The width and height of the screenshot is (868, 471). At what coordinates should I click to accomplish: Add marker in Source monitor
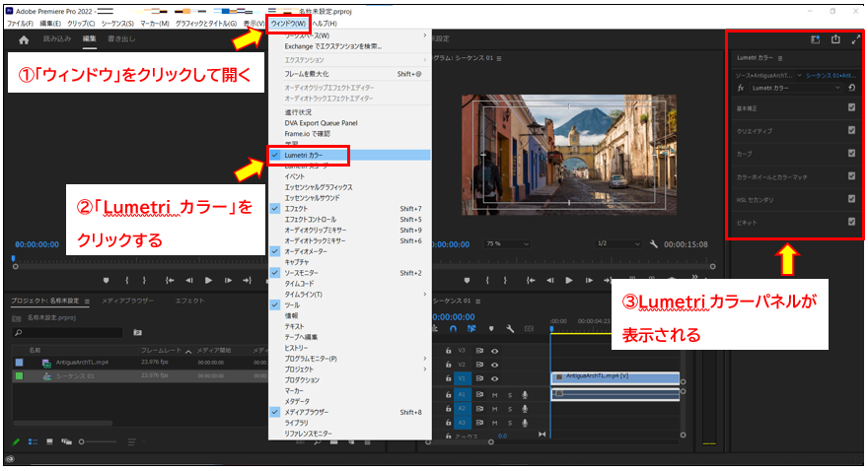(x=107, y=280)
